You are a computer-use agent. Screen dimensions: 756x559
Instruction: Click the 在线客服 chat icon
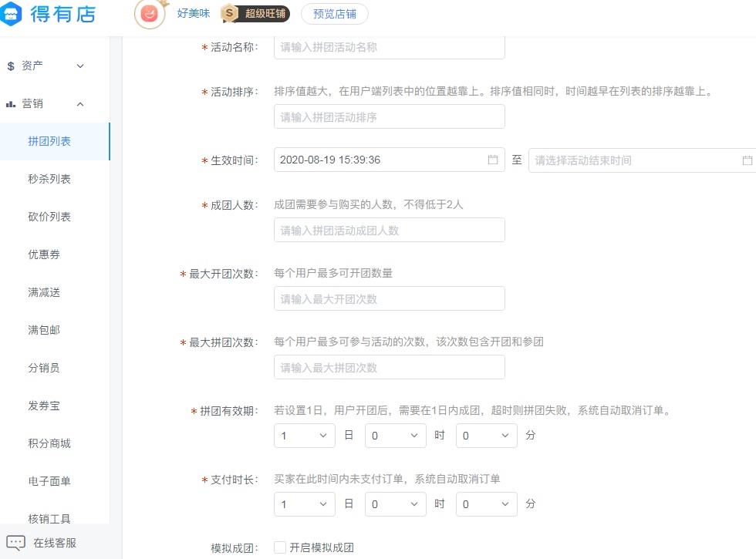(15, 543)
